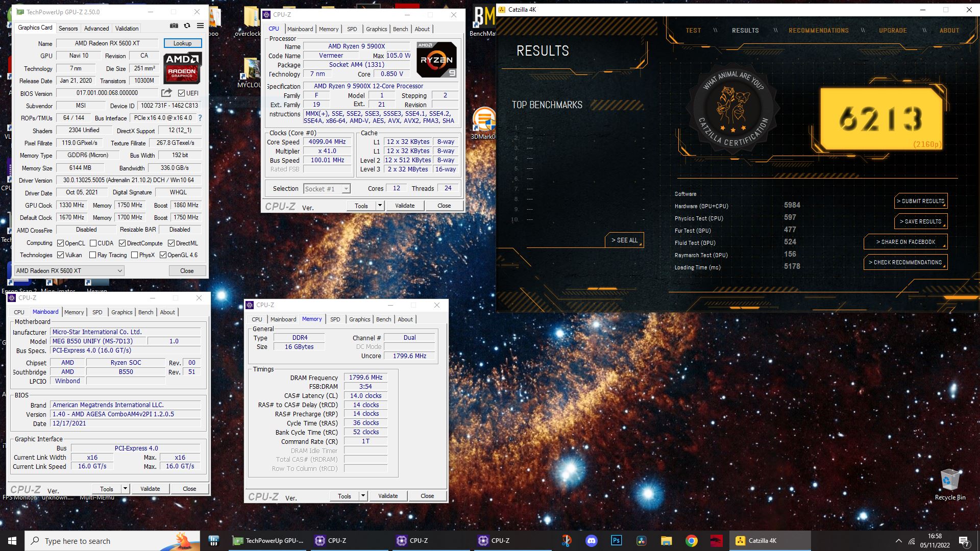This screenshot has width=980, height=551.
Task: Open the AMD Radeon RX 5600 XT GPU selector dropdown
Action: point(69,271)
